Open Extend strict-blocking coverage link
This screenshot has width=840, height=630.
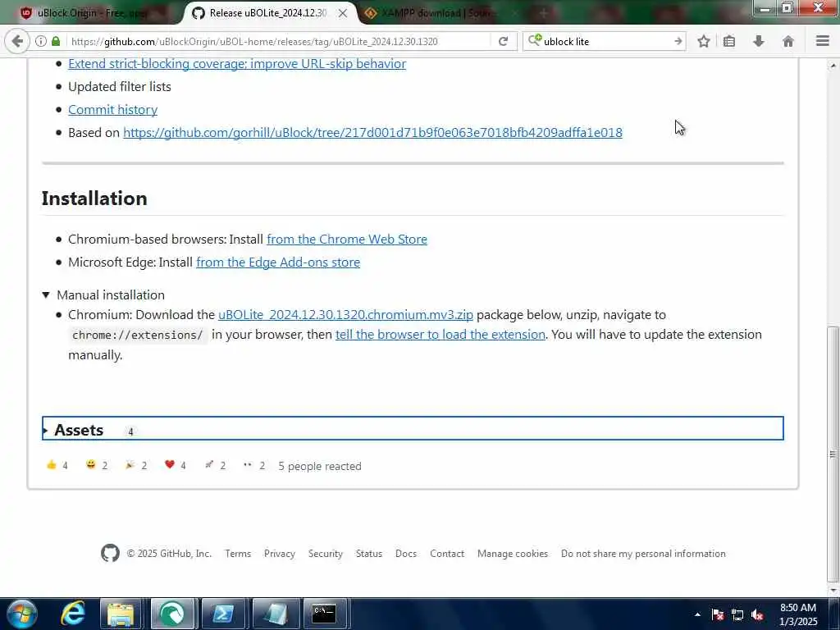[x=237, y=63]
